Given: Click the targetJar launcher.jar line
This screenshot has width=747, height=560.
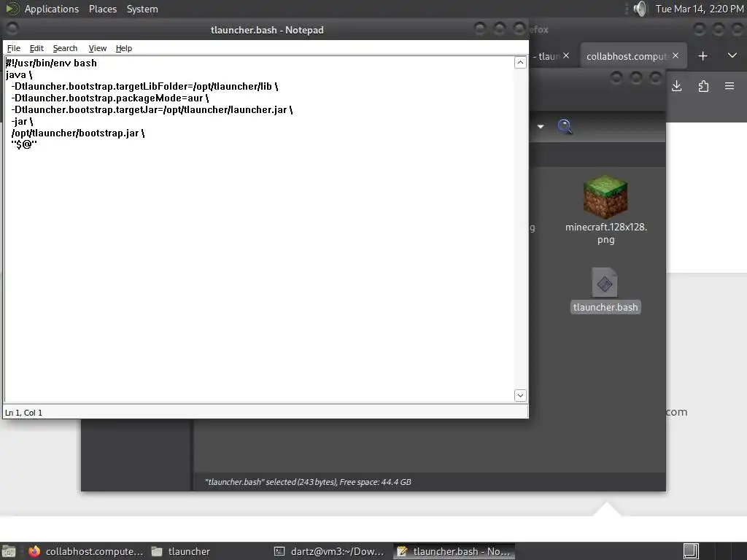Looking at the screenshot, I should tap(152, 109).
